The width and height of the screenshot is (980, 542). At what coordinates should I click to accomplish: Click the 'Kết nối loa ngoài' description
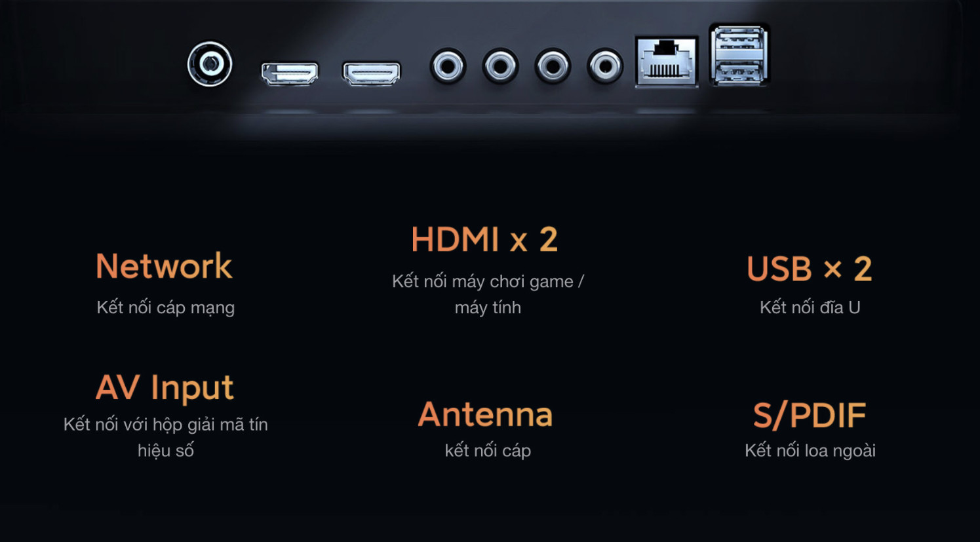pos(810,450)
